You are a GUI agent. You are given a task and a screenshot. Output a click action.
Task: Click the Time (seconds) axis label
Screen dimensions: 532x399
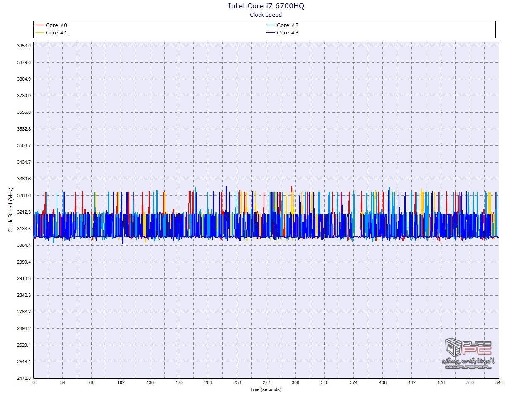click(x=266, y=390)
